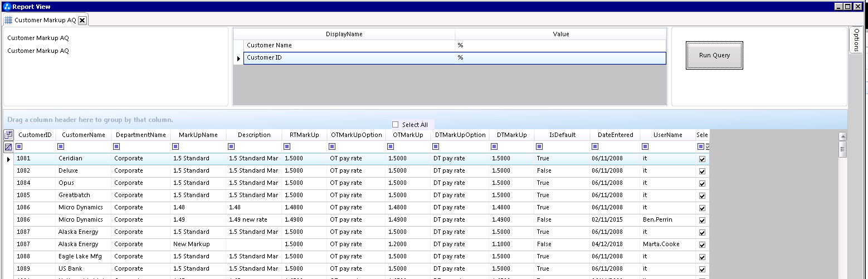Click the 1089 CustomerID cell
Screen dimensions: 868x279
tap(35, 269)
